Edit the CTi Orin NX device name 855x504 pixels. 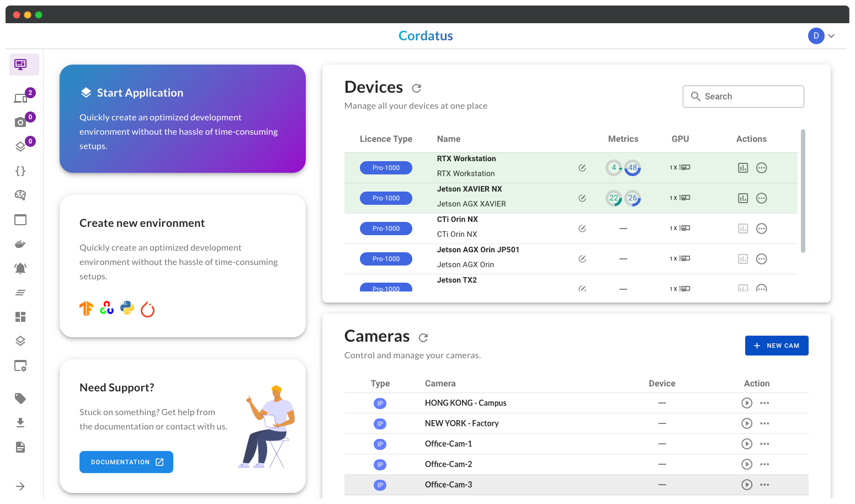coord(582,229)
